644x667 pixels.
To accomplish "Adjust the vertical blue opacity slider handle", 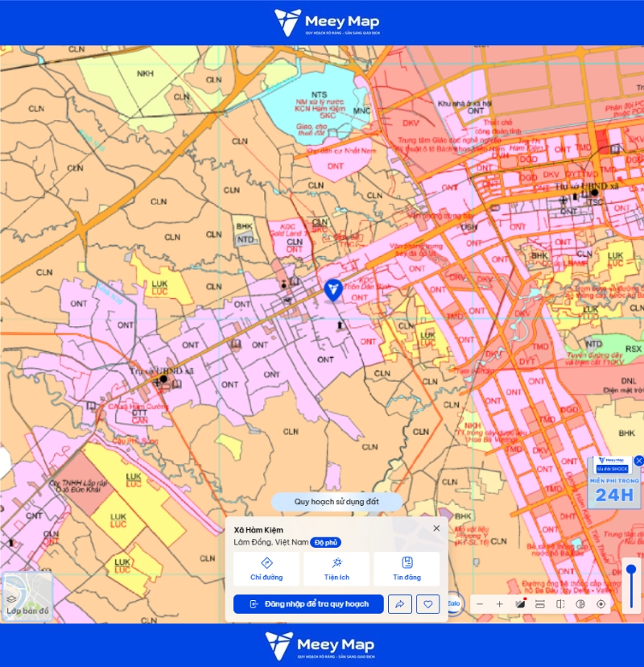I will [x=631, y=570].
